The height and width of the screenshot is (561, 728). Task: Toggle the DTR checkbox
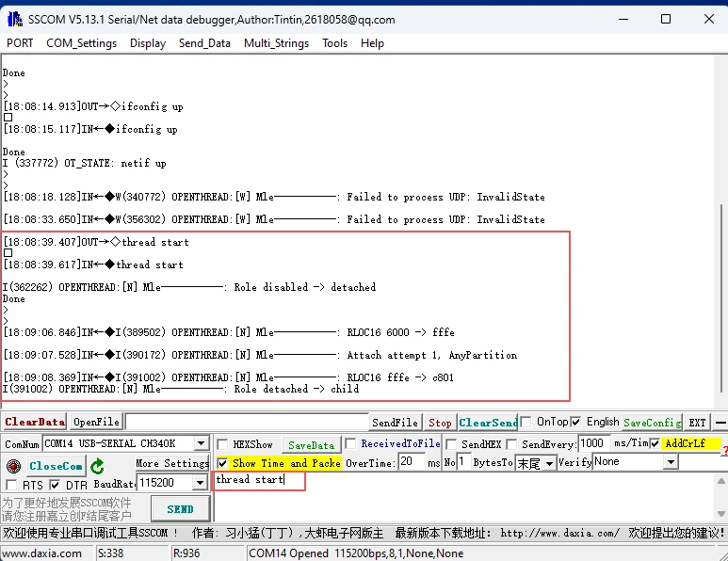tap(55, 485)
